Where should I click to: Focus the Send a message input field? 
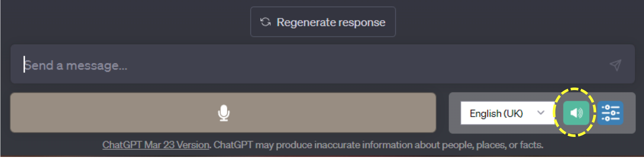[322, 64]
